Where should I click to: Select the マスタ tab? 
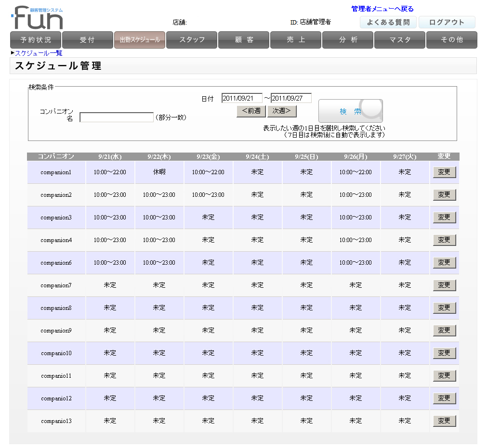[400, 40]
